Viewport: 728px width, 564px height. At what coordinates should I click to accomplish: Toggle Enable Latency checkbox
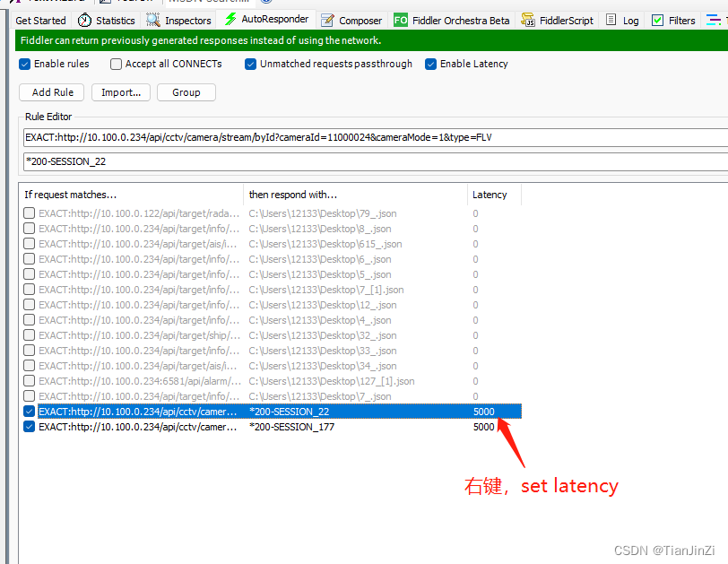coord(430,64)
